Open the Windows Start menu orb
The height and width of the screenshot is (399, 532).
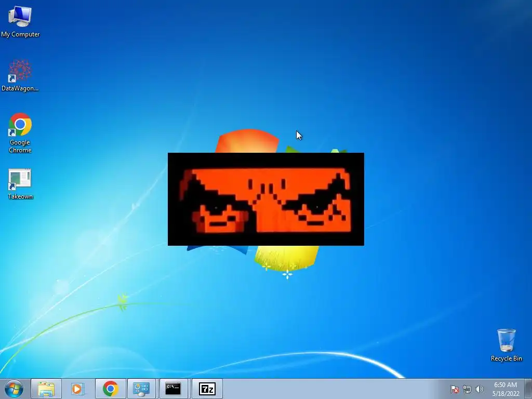click(14, 389)
